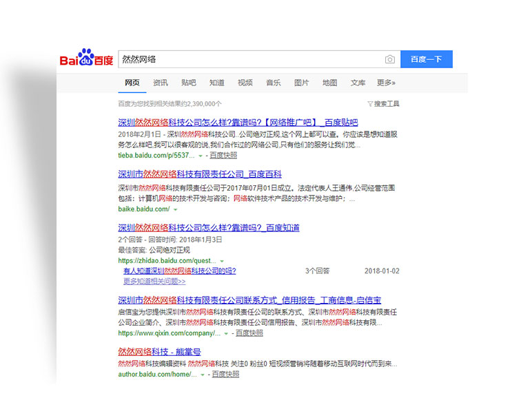
Task: Click the 百度一下 search button
Action: click(426, 59)
